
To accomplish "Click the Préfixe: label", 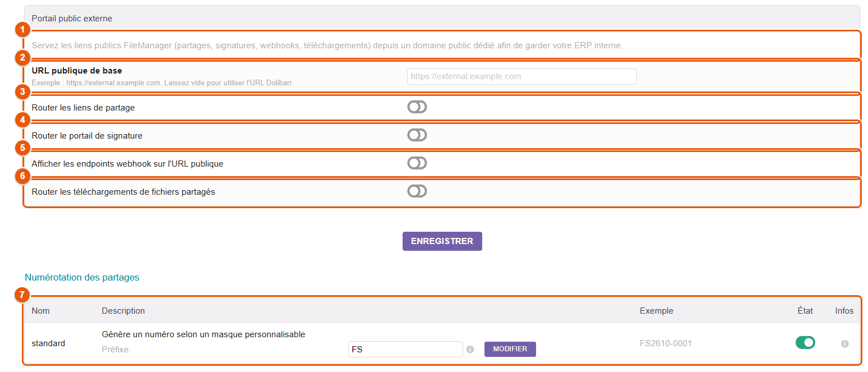I will [x=116, y=350].
